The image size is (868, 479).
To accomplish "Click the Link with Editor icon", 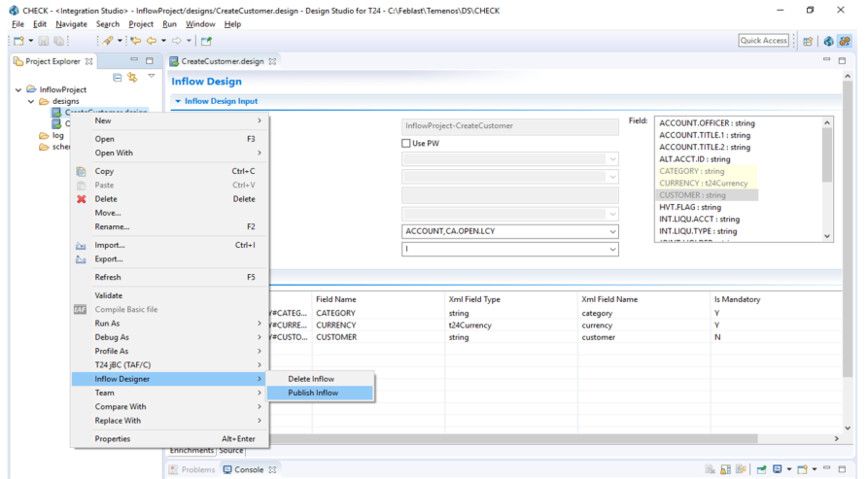I will [132, 77].
